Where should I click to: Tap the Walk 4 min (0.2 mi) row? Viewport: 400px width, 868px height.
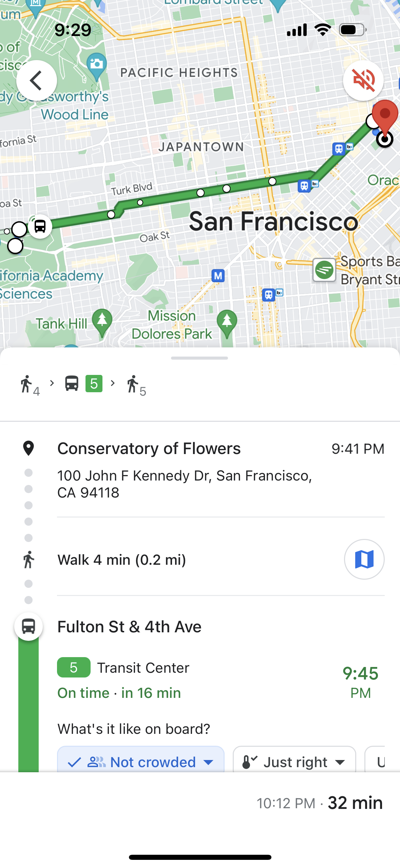pyautogui.click(x=122, y=560)
